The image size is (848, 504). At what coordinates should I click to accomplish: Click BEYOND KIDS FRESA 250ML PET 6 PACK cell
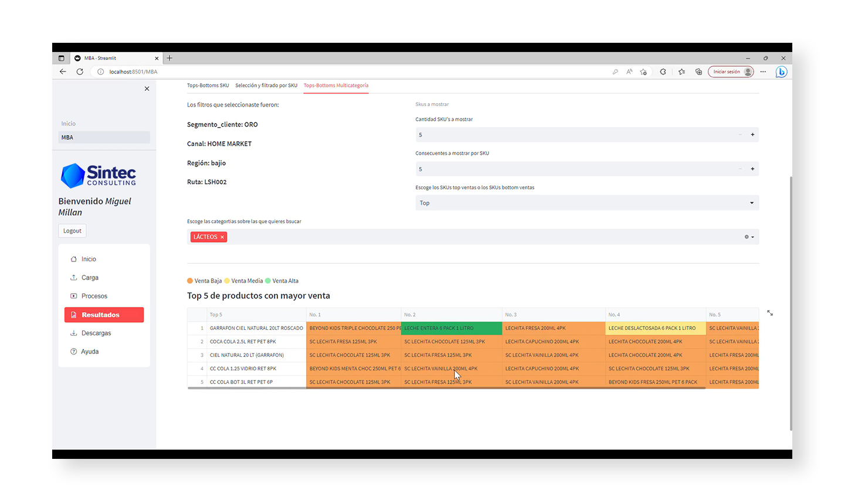click(x=656, y=382)
